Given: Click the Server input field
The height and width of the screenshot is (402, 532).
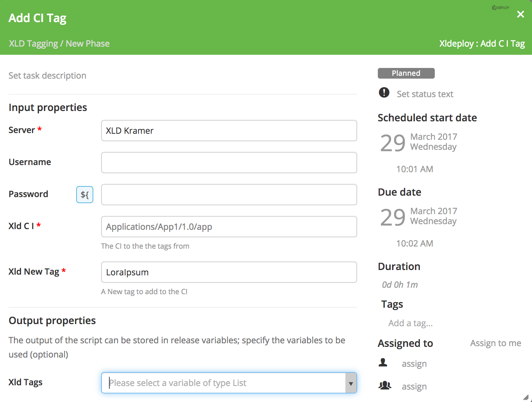Looking at the screenshot, I should tap(229, 131).
